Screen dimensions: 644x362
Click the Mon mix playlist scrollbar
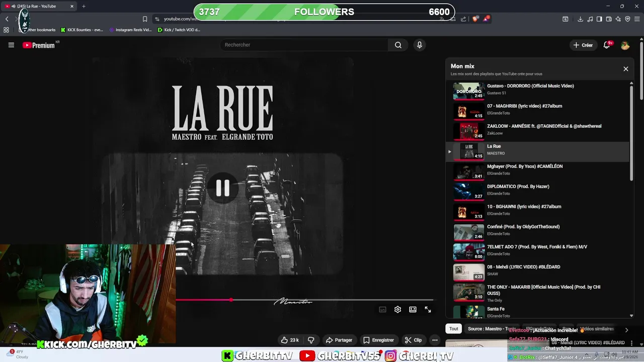(631, 133)
